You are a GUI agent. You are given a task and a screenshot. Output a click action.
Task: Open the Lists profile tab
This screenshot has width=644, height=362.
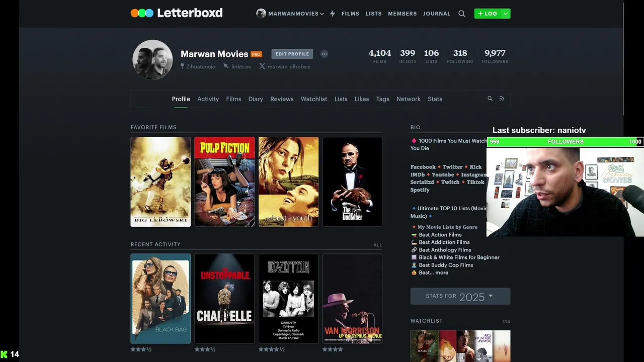pos(341,99)
